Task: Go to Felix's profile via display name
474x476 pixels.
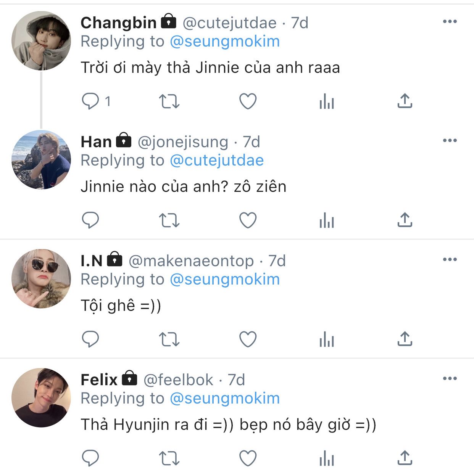Action: click(99, 380)
